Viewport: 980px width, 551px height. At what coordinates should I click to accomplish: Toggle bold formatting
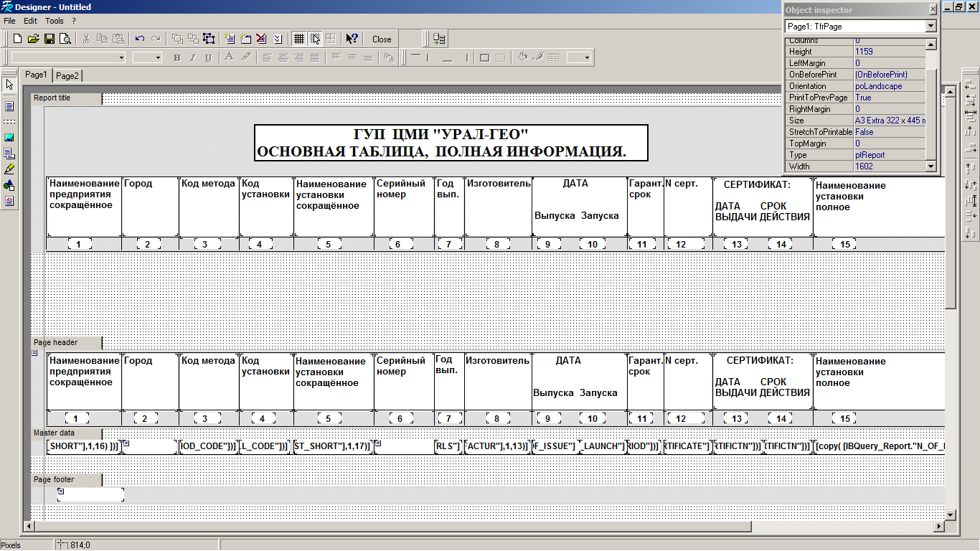(176, 58)
